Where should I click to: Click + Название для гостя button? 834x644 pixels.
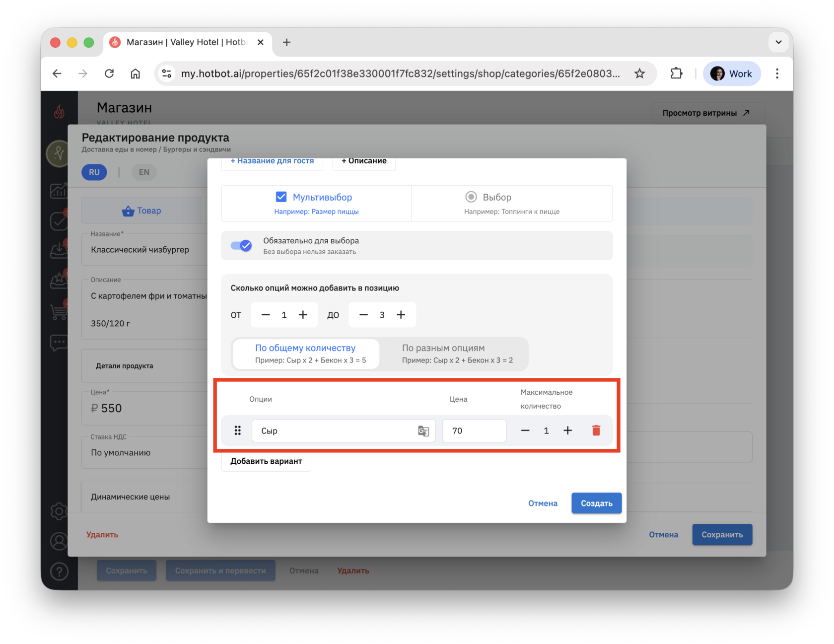coord(272,161)
